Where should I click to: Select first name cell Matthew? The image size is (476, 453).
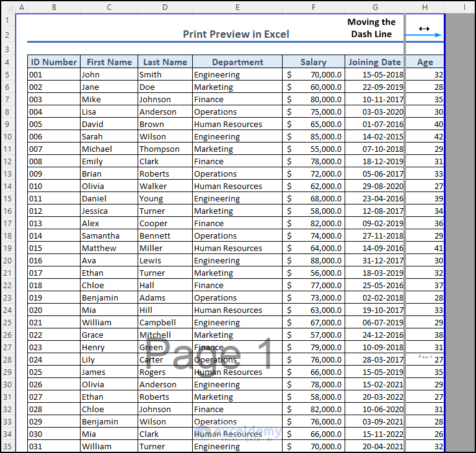109,248
